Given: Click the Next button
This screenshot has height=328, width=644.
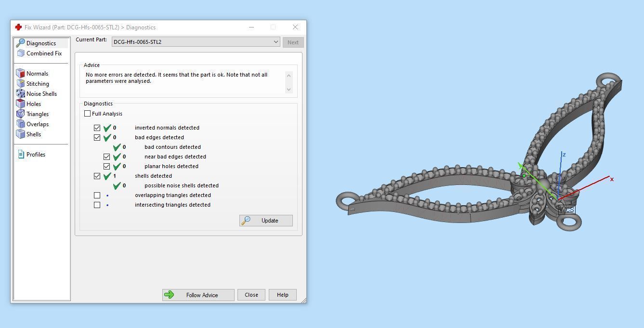Looking at the screenshot, I should click(293, 42).
